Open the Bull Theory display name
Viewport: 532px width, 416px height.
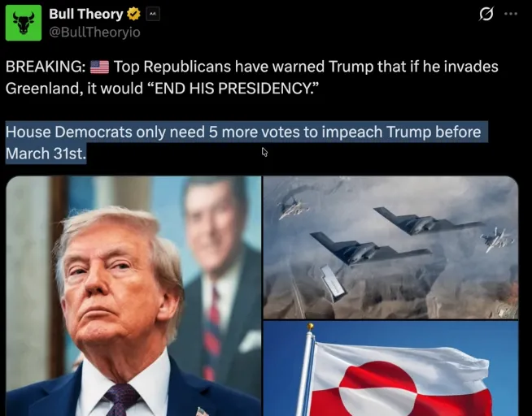(x=86, y=15)
